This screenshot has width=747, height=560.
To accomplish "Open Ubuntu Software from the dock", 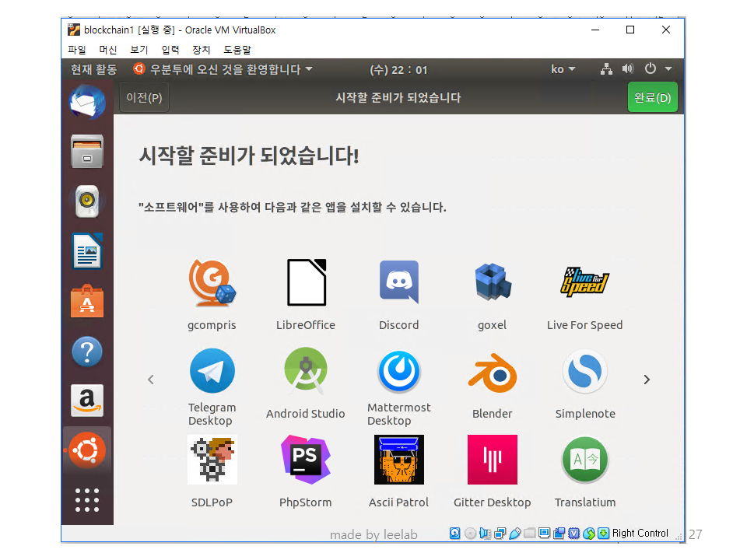I will [x=87, y=301].
